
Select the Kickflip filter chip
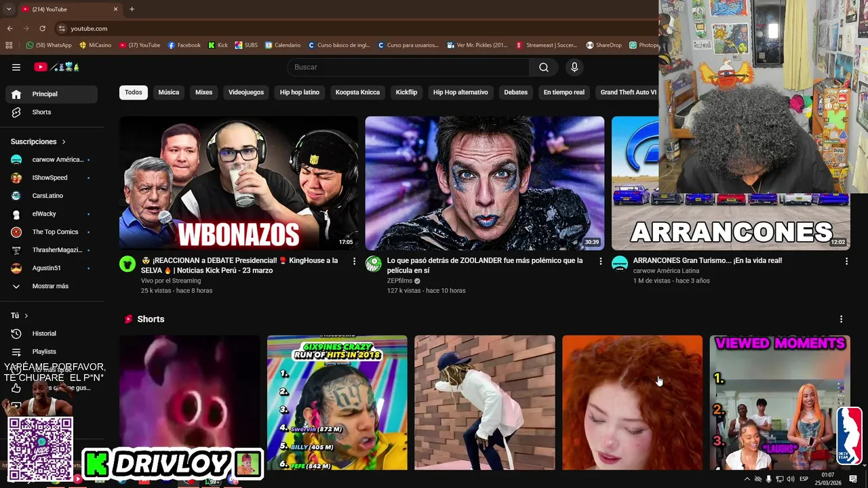point(406,92)
